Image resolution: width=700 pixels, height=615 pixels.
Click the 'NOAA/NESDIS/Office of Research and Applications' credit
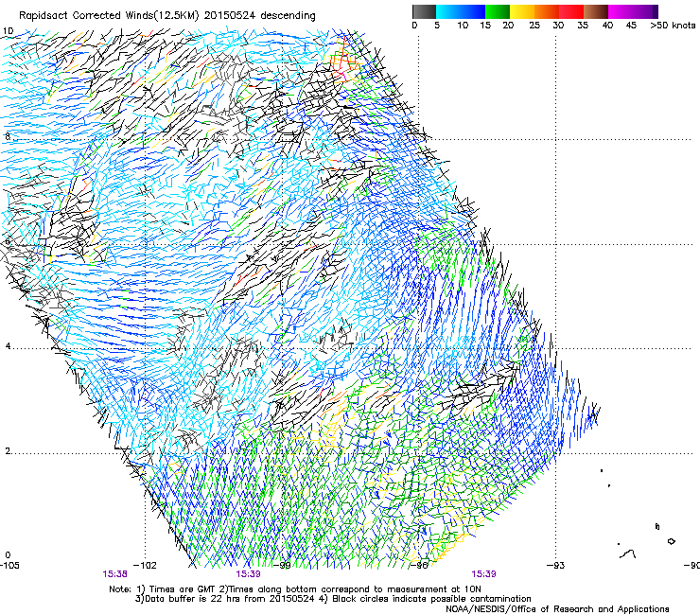point(557,609)
